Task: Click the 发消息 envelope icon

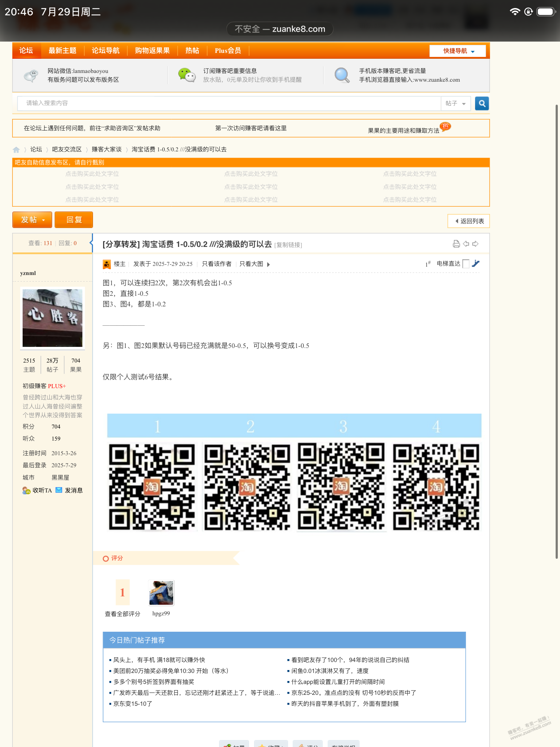Action: tap(59, 490)
